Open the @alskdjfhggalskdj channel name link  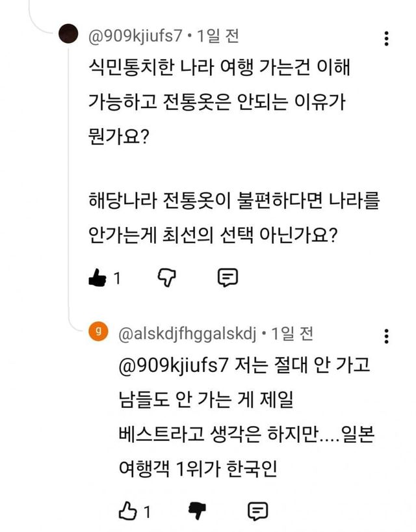(x=187, y=334)
